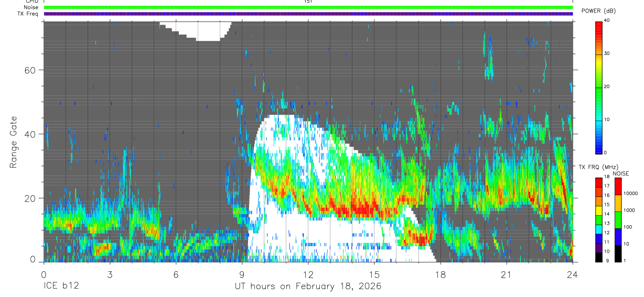Click the 'UT hours on February 18, 2026' label
644x297 pixels.
(308, 287)
